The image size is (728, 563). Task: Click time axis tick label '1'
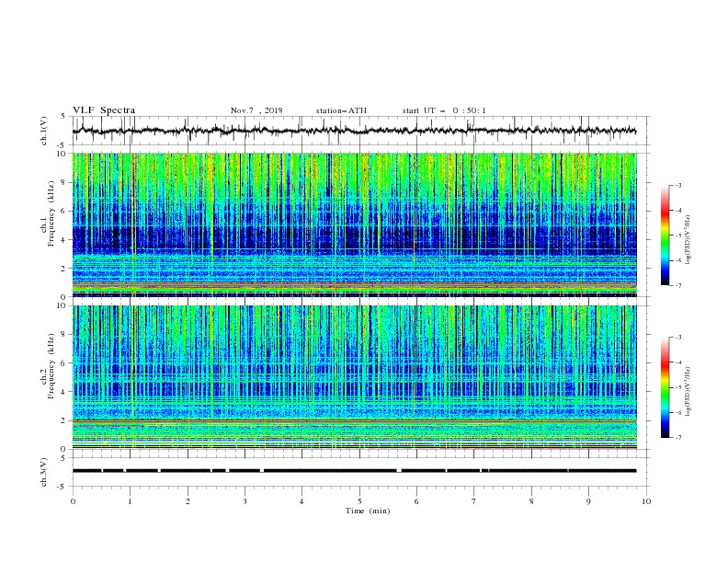tap(130, 501)
